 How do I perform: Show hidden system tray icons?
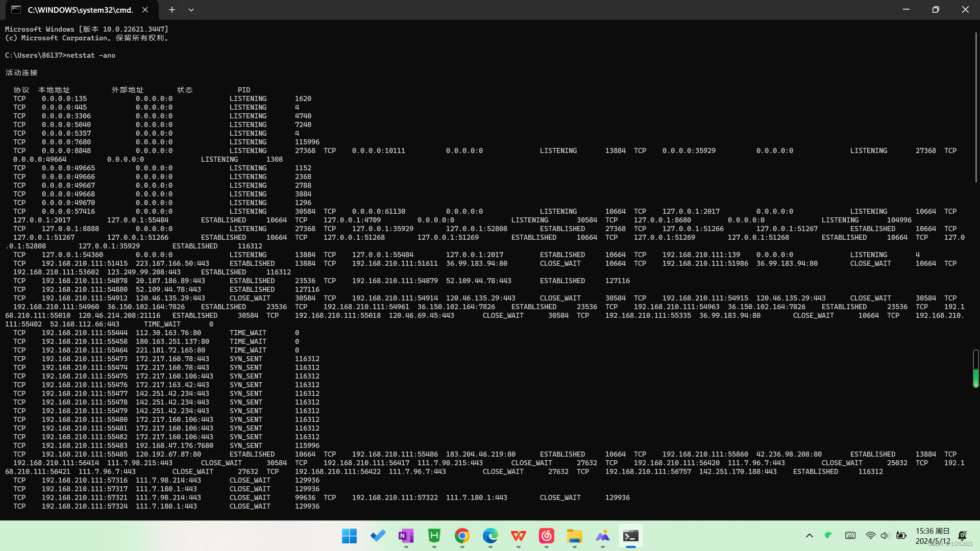point(810,536)
